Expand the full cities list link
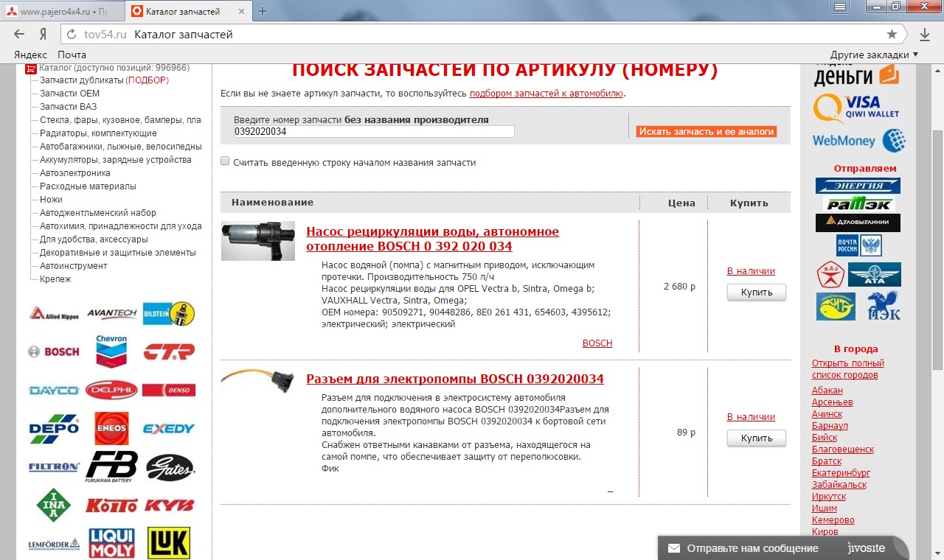Image resolution: width=944 pixels, height=560 pixels. click(x=847, y=368)
